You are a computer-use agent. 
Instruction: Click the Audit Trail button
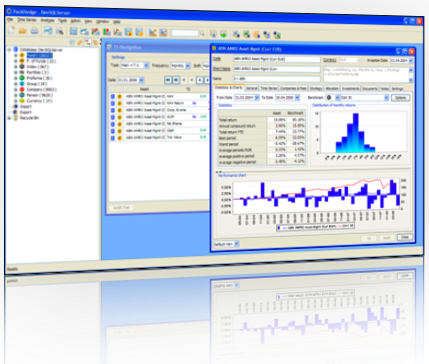(121, 207)
